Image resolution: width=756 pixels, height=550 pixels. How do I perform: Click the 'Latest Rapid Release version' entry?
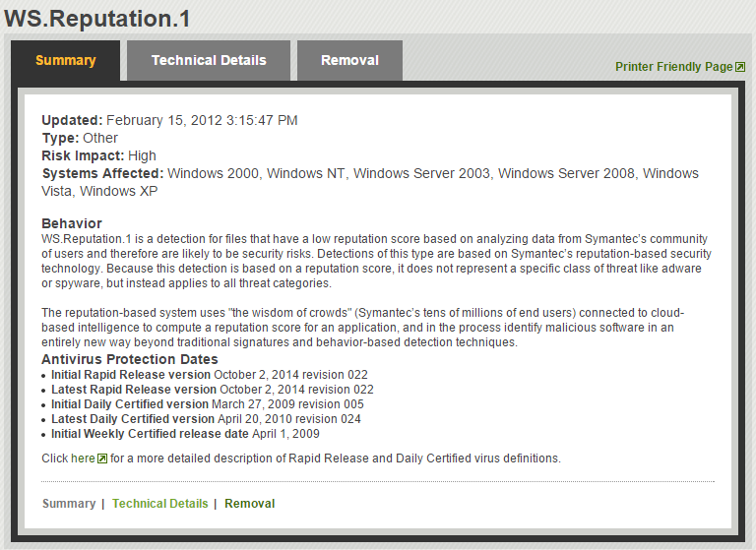[213, 389]
